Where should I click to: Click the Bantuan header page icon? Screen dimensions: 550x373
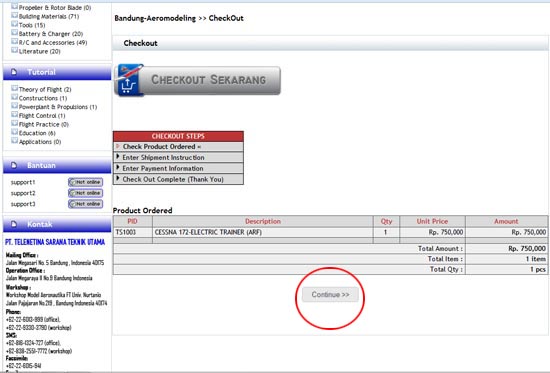tap(14, 165)
